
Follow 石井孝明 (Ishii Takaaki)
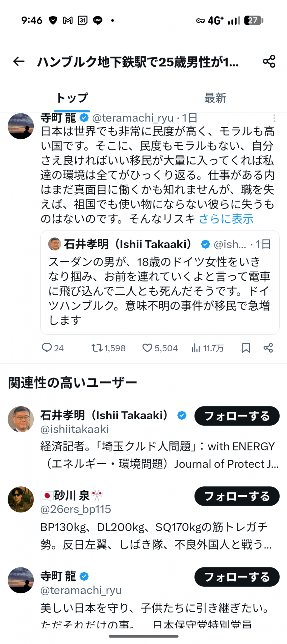[x=237, y=416]
